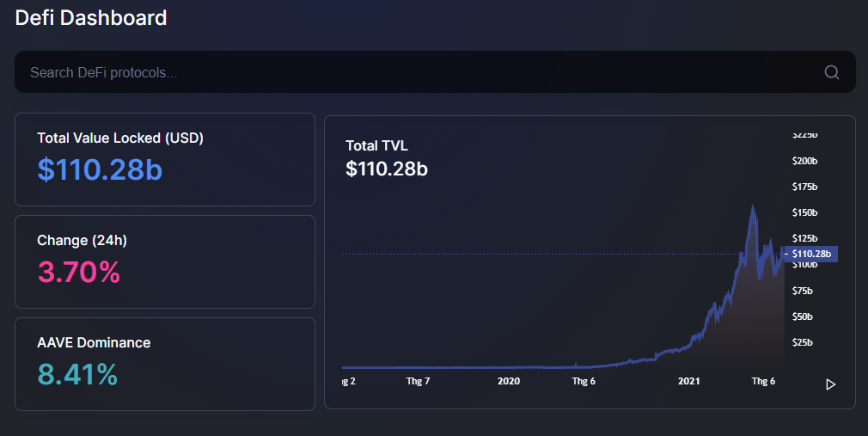Click the 8.41% dominance value
The height and width of the screenshot is (436, 868).
pyautogui.click(x=77, y=374)
